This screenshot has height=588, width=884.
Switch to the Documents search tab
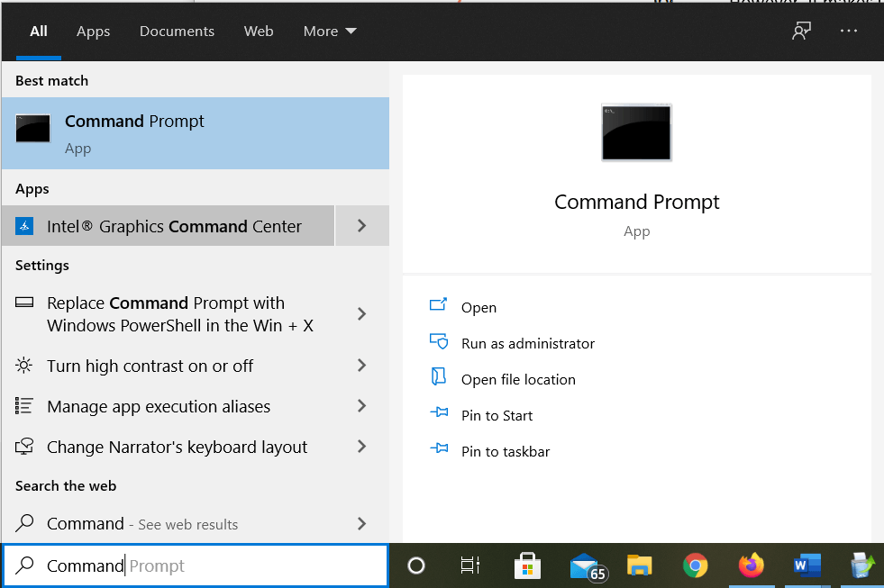pyautogui.click(x=177, y=31)
